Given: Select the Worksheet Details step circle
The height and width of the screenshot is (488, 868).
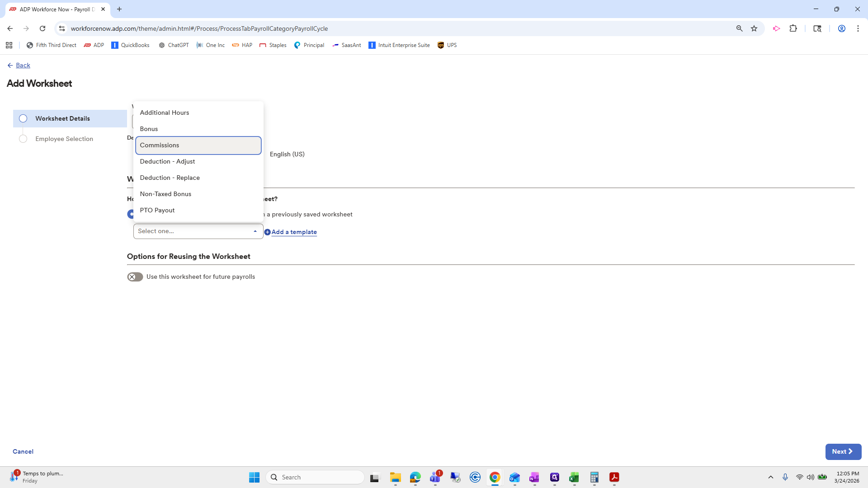Looking at the screenshot, I should click(x=23, y=118).
